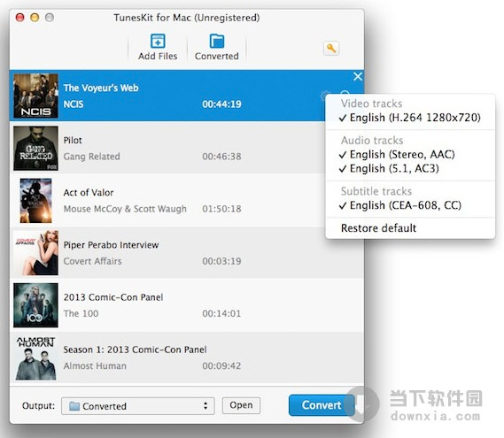Open the Output folder dropdown

138,406
